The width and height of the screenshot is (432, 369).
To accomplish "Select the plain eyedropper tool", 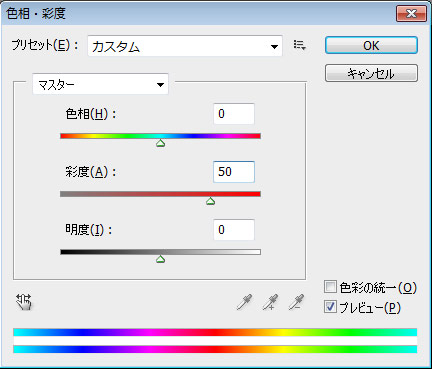I will tap(245, 302).
